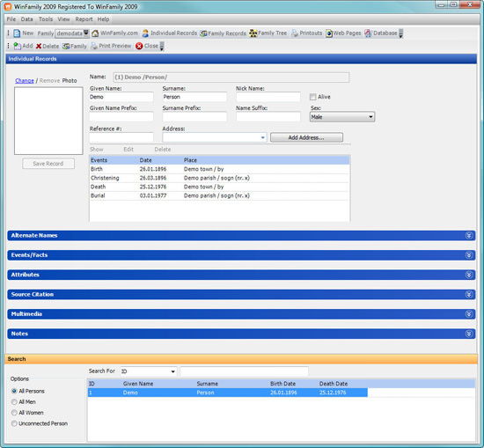The width and height of the screenshot is (484, 448).
Task: Click the Database toolbar icon
Action: click(368, 33)
